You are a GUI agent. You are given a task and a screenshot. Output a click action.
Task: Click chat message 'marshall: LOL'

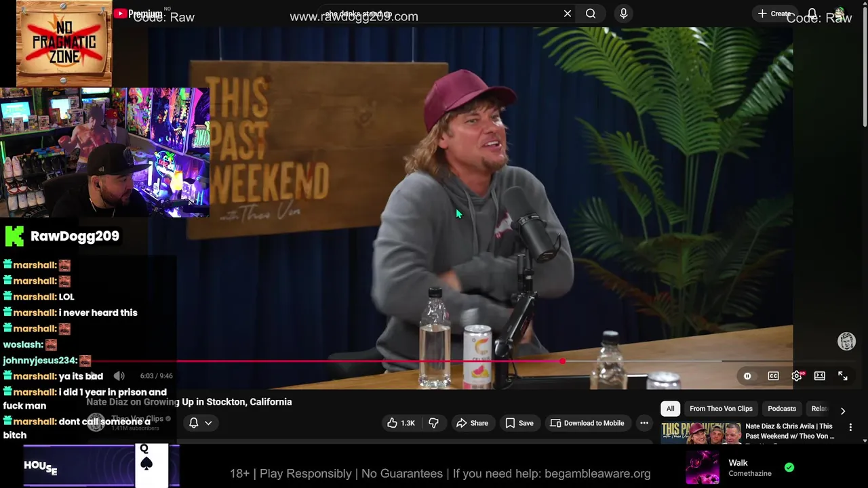tap(39, 297)
